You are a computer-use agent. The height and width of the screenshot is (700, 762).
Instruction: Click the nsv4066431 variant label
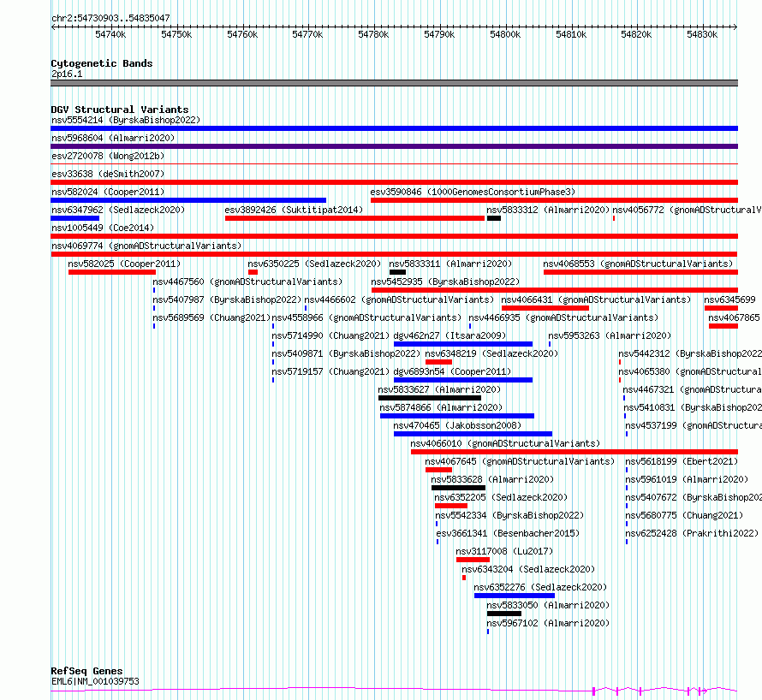tap(596, 300)
